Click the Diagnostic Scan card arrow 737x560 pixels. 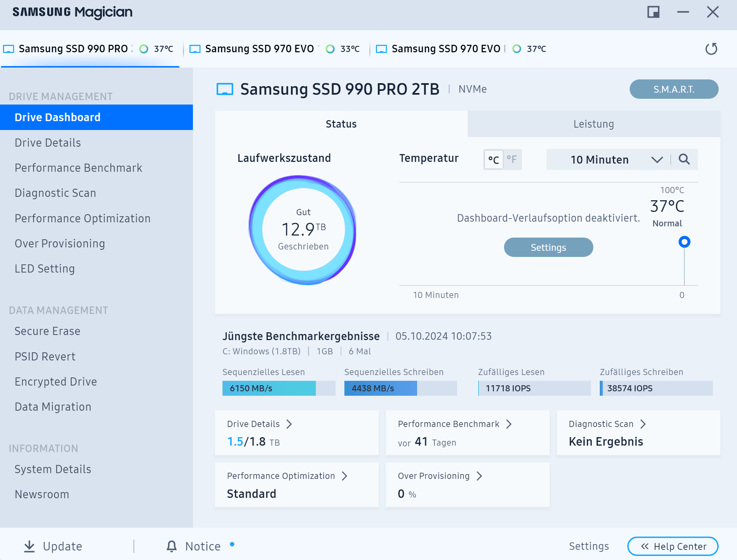click(643, 424)
